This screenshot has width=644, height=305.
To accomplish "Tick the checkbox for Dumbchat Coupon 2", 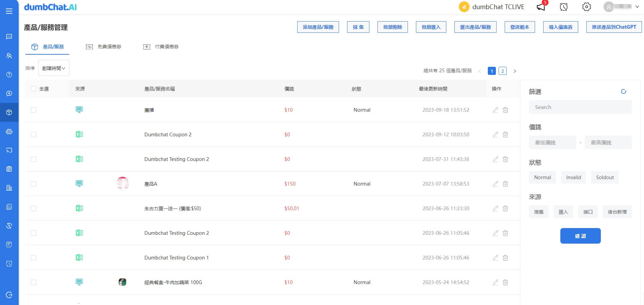I will 33,135.
